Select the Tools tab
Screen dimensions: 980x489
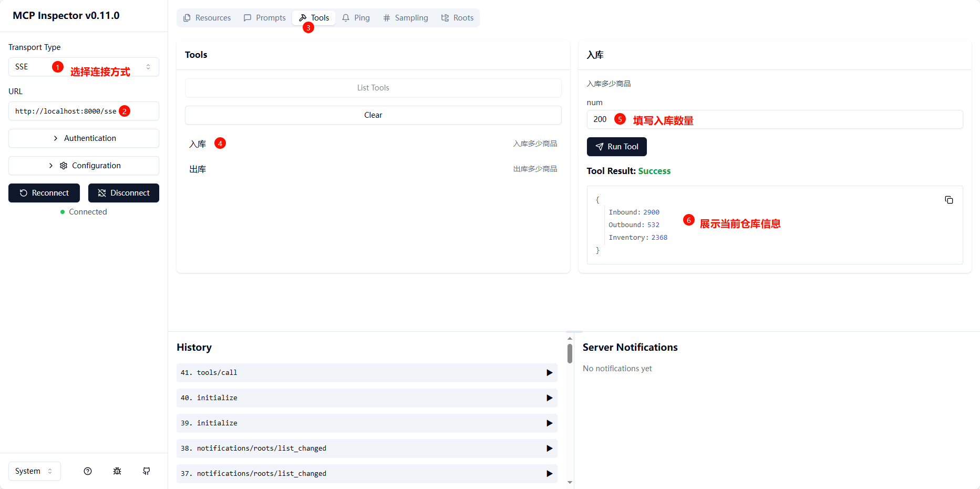(x=314, y=18)
